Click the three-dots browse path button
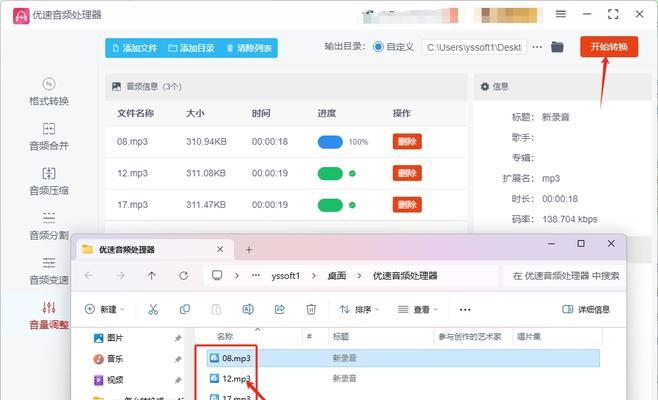Viewport: 658px width, 400px height. tap(537, 47)
